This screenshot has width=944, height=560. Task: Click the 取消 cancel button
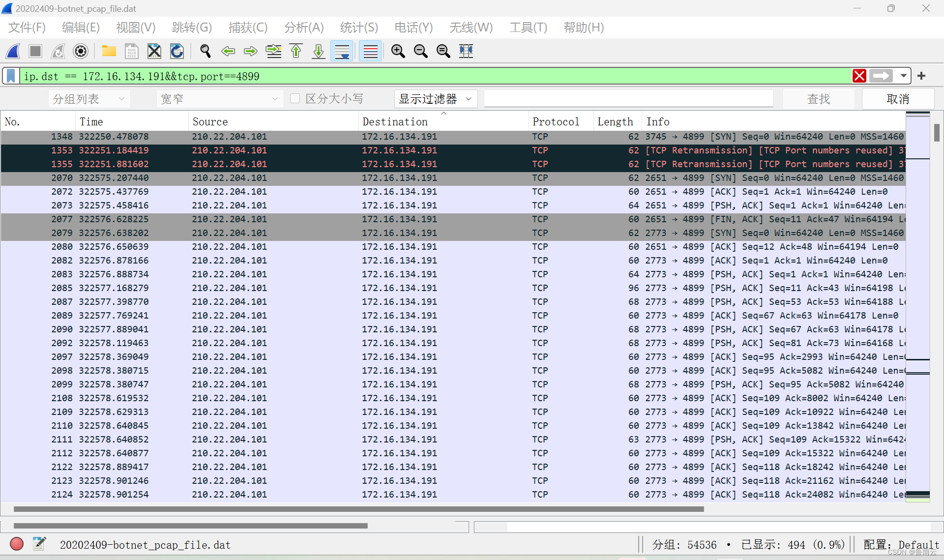click(x=898, y=99)
